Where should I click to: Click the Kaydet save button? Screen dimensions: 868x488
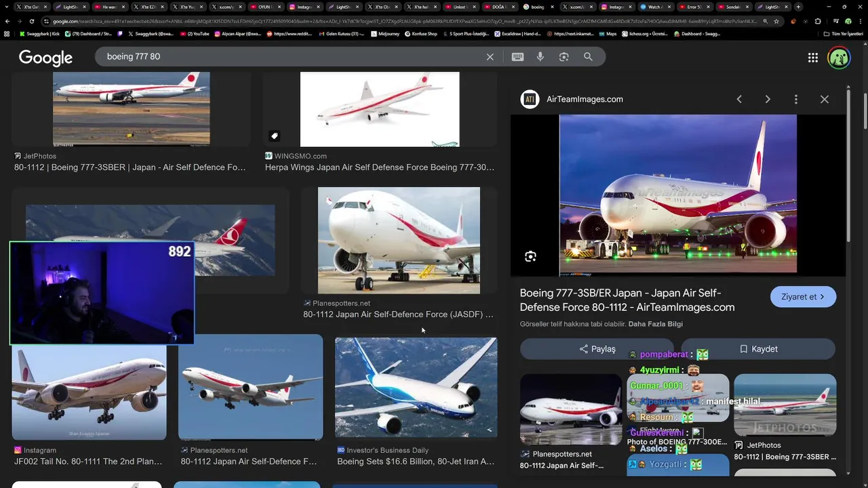758,349
